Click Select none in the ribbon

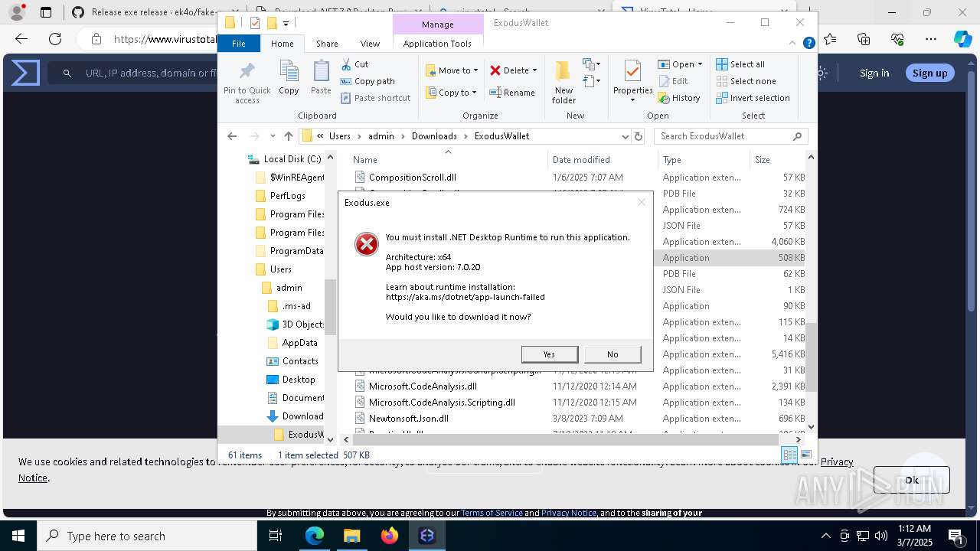[746, 81]
